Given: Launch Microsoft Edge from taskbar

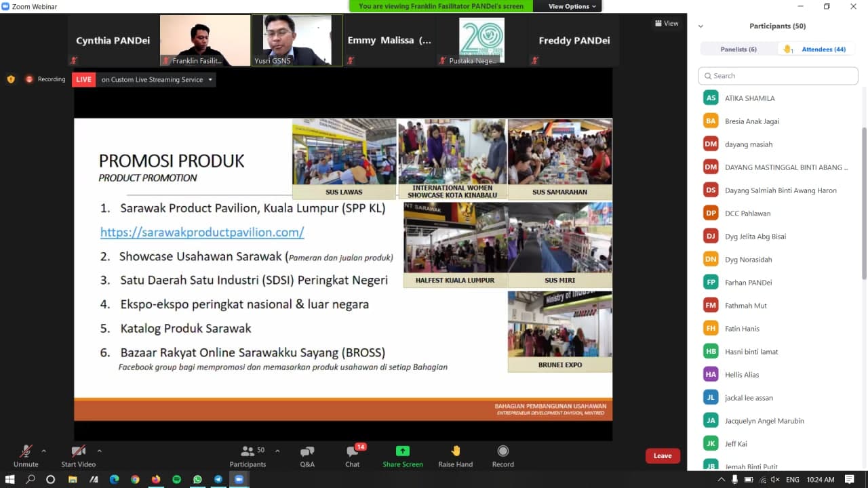Looking at the screenshot, I should pyautogui.click(x=114, y=479).
